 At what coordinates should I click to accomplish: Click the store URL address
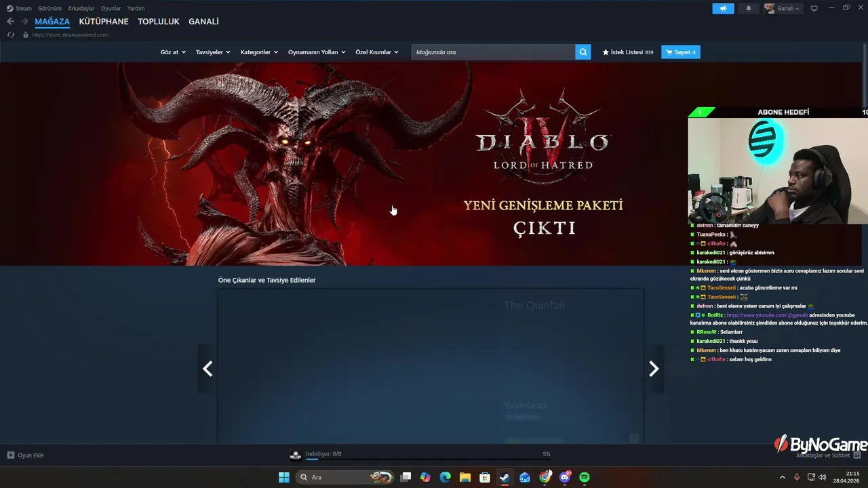pyautogui.click(x=70, y=35)
